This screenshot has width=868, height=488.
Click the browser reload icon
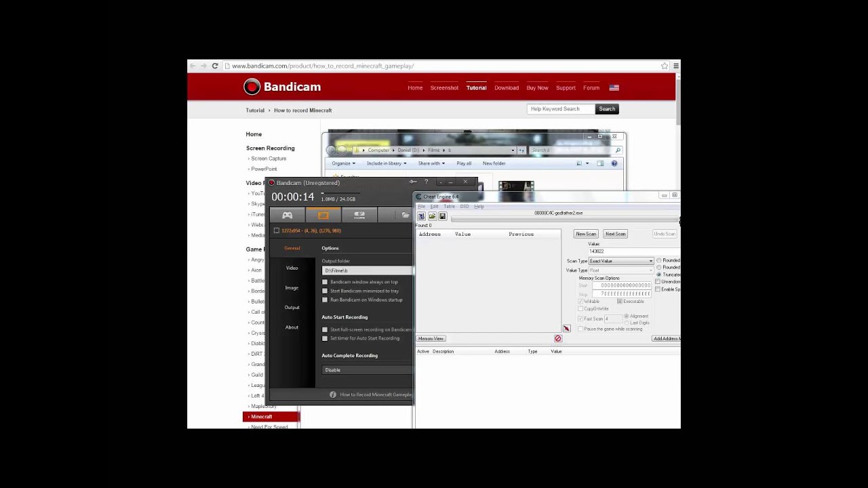pos(215,66)
